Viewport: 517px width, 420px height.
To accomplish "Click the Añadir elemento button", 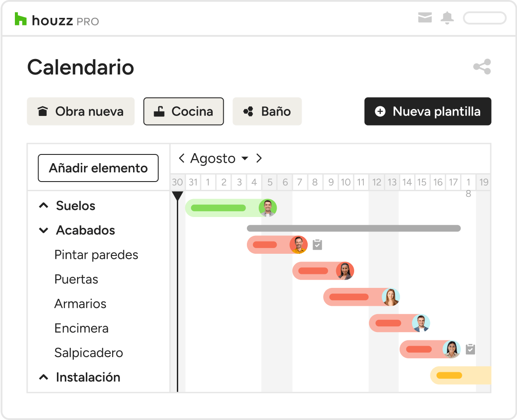I will [98, 168].
